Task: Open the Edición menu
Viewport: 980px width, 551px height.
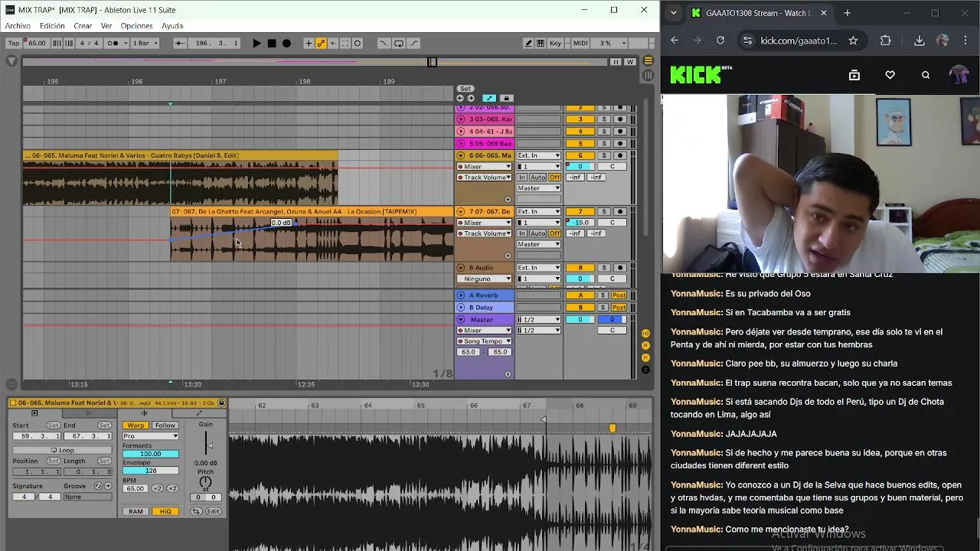Action: coord(52,26)
